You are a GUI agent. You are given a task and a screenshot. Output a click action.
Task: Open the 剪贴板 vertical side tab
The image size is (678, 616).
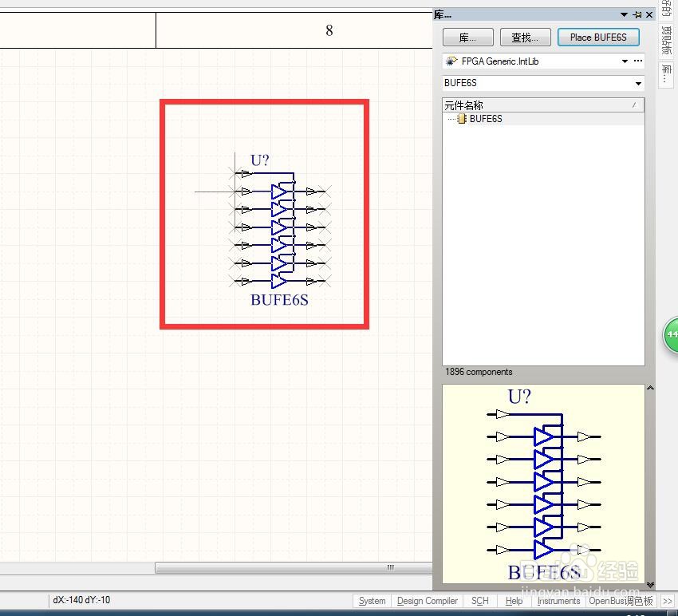click(666, 40)
